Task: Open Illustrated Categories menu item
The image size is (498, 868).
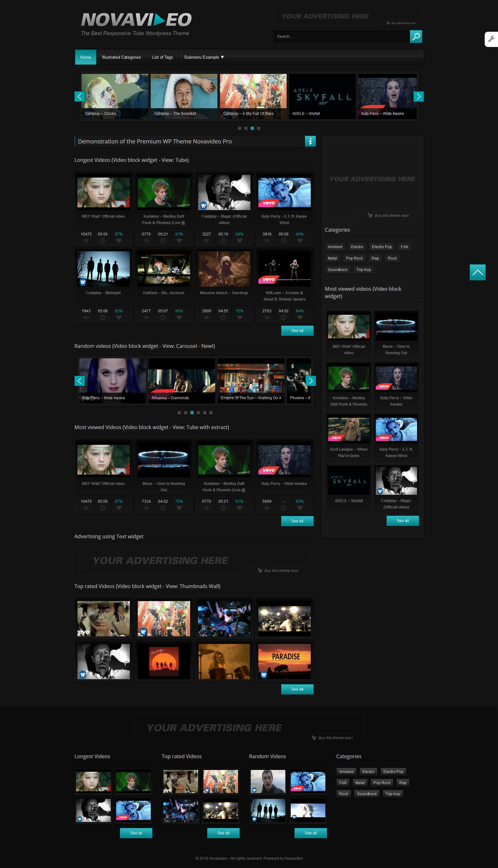Action: 121,57
